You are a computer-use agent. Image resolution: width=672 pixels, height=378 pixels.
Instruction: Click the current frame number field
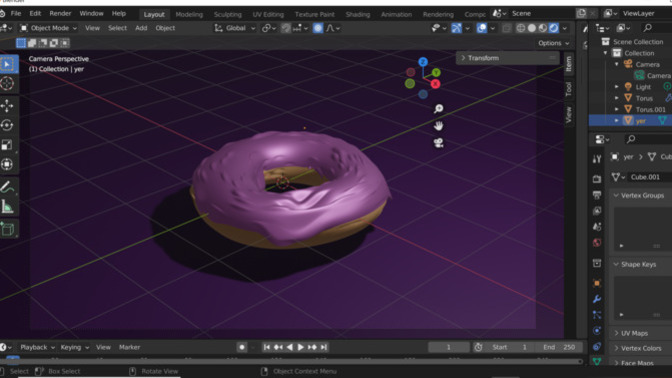(448, 347)
